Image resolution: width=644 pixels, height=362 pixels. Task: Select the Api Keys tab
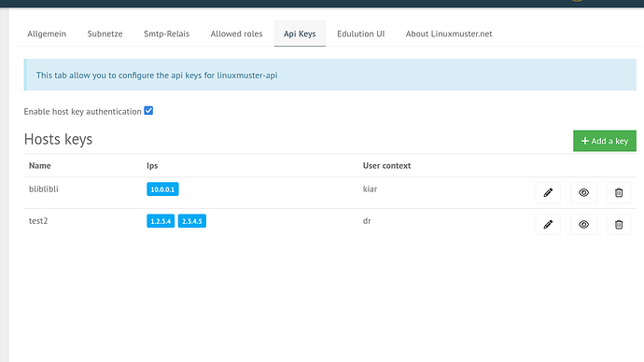[300, 34]
